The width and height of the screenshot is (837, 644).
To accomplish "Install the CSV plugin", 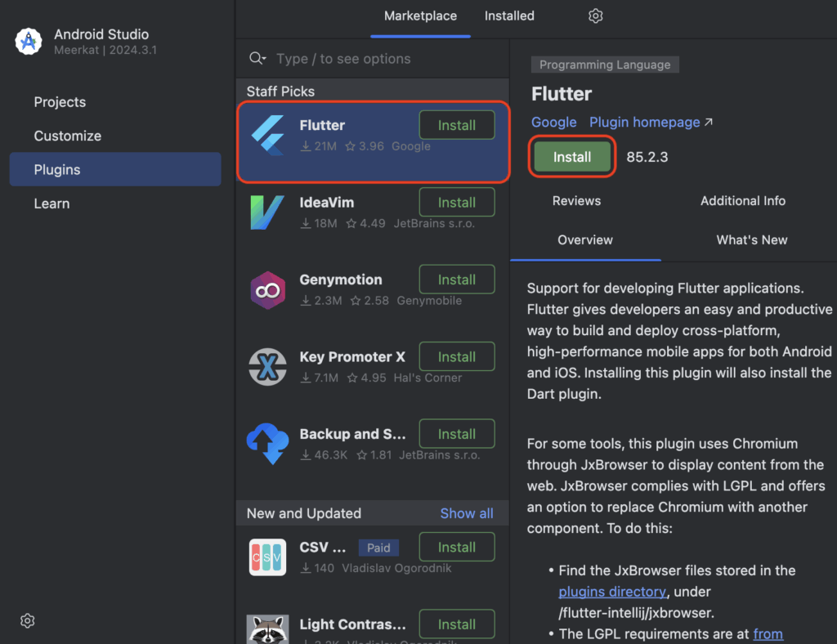I will [x=457, y=548].
